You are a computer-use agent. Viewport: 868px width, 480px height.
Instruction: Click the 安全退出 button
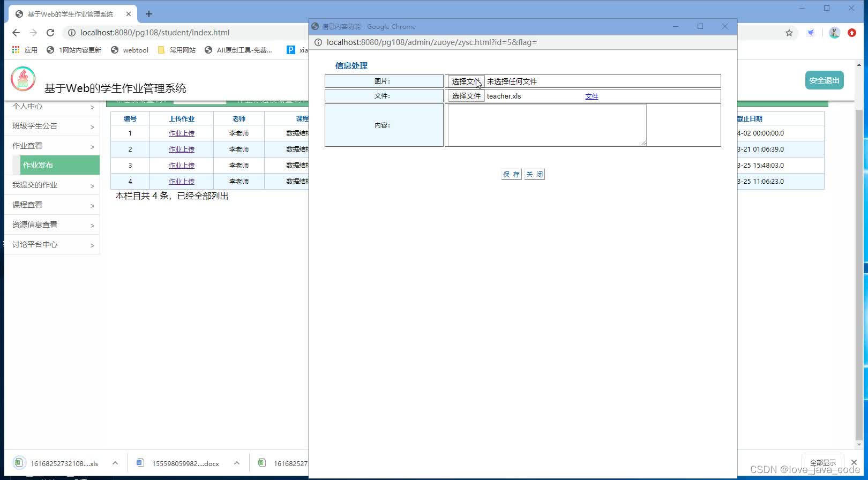click(x=824, y=80)
